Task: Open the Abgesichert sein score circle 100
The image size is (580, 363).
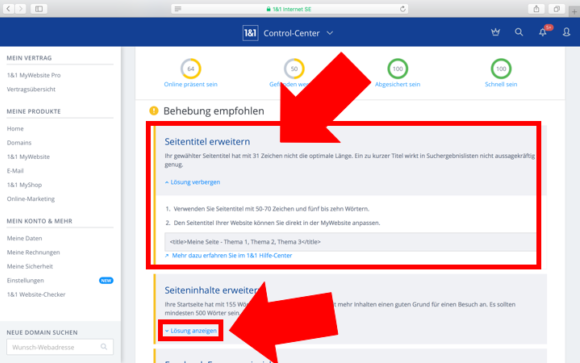Action: tap(398, 68)
